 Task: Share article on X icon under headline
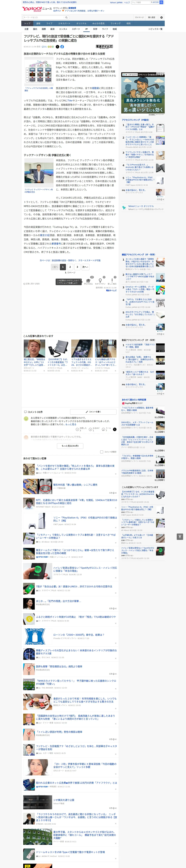[57, 47]
